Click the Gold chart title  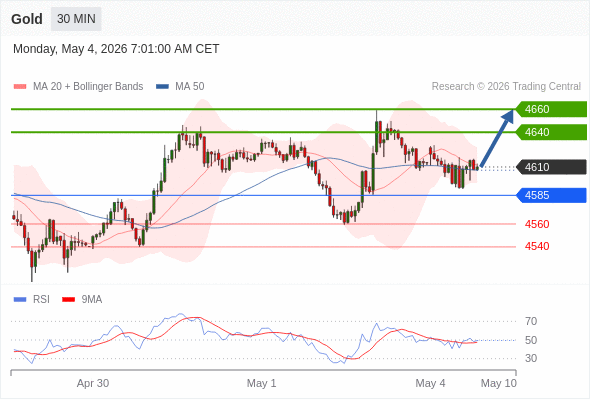[x=27, y=19]
